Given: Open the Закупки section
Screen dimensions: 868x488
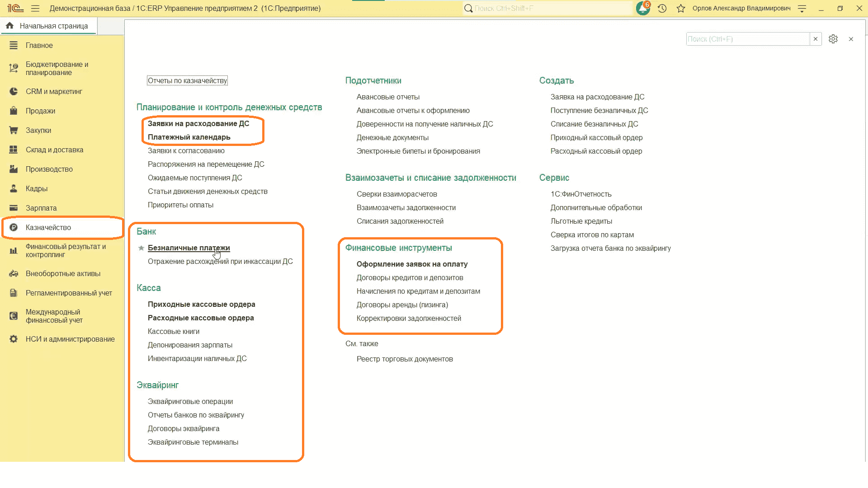Looking at the screenshot, I should 38,130.
